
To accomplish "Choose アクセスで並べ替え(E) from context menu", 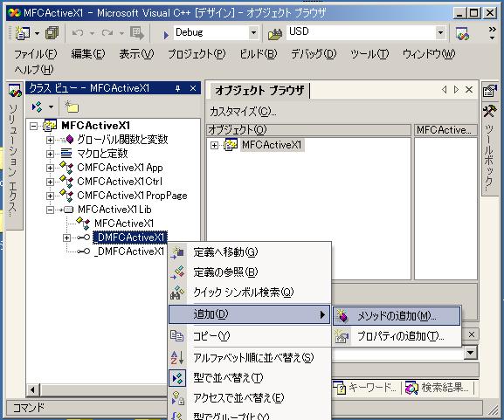I will point(250,398).
